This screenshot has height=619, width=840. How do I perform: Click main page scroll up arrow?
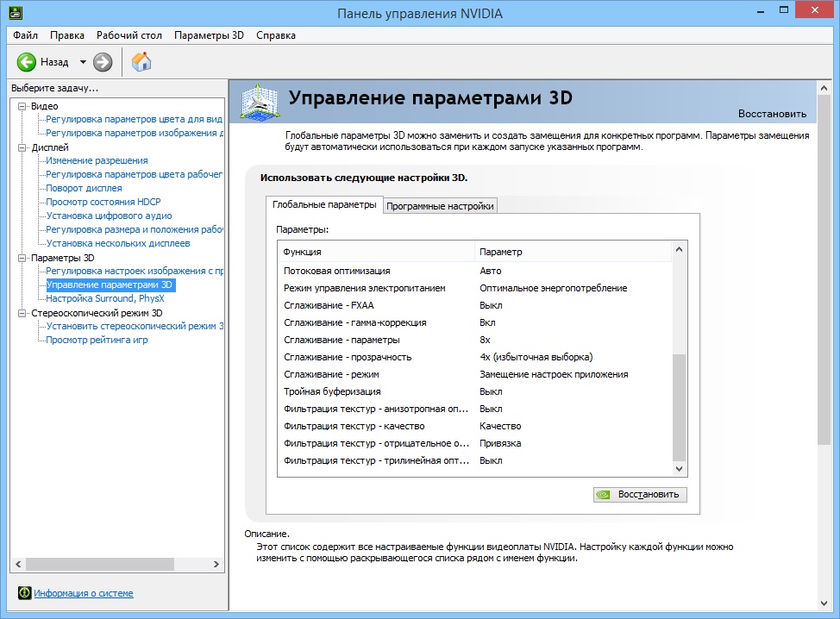click(824, 88)
